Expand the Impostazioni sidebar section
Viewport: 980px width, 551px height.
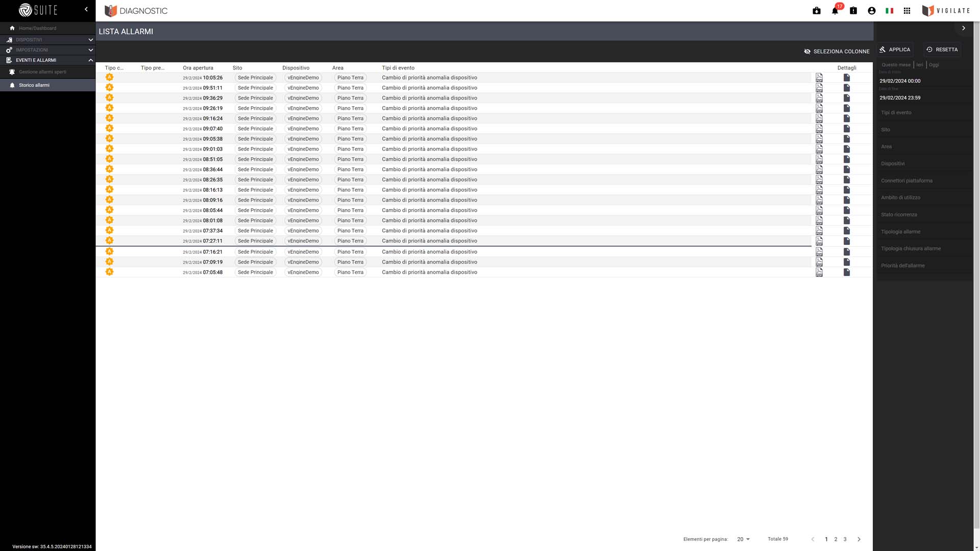pos(47,50)
